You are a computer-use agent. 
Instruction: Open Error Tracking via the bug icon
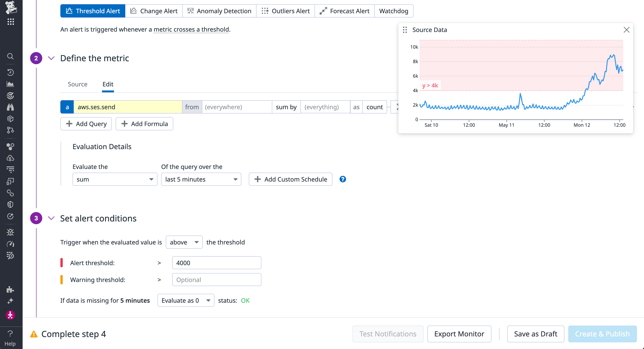pos(10,232)
